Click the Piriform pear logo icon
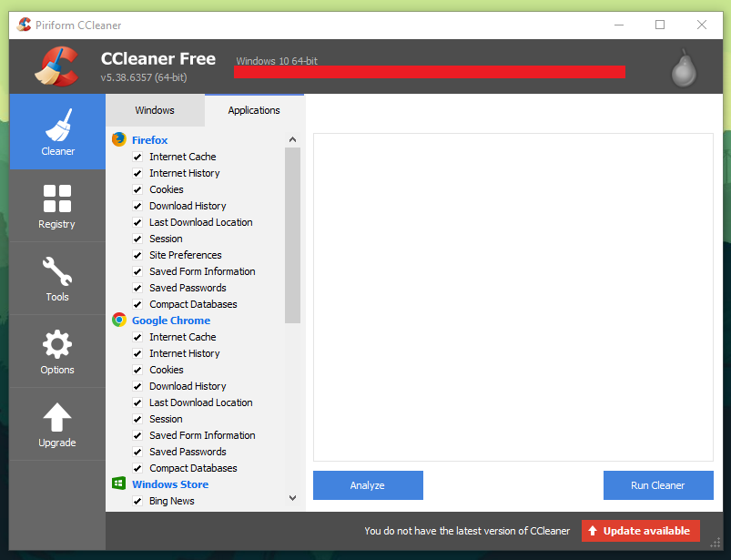The image size is (731, 560). point(684,68)
